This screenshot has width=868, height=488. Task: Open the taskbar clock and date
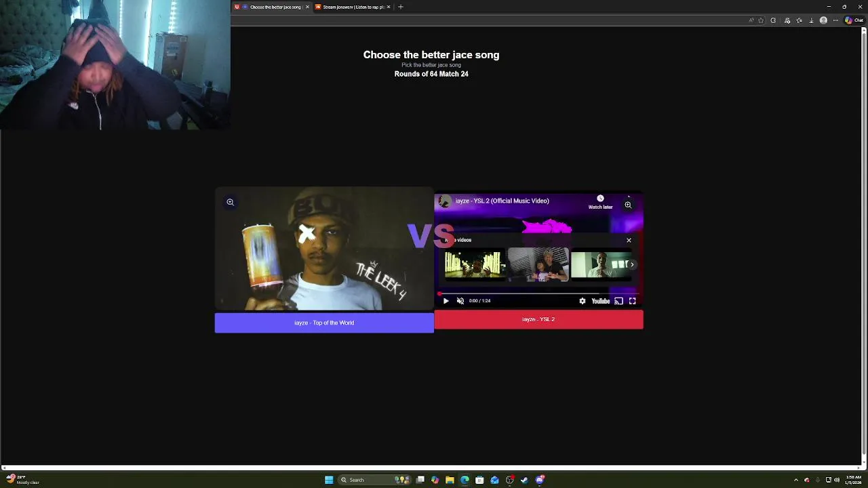coord(854,480)
